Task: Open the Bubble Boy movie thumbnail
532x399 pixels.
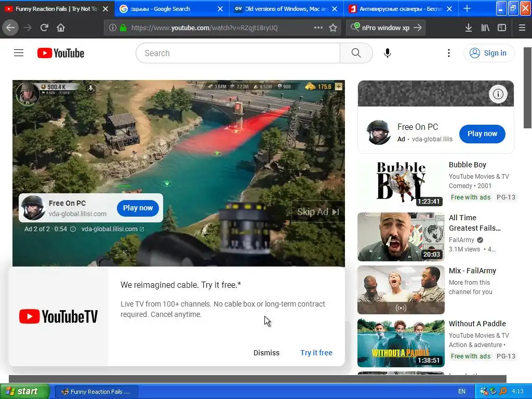Action: coord(401,183)
